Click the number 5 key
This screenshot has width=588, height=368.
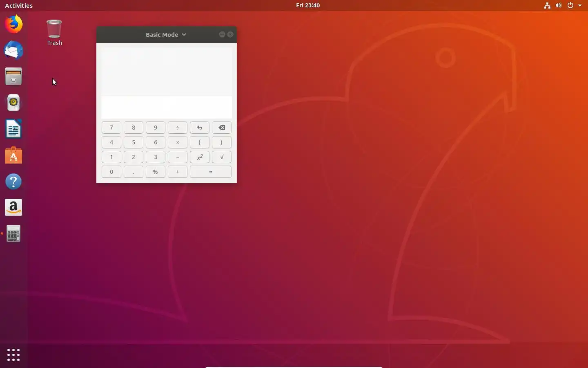pos(134,142)
